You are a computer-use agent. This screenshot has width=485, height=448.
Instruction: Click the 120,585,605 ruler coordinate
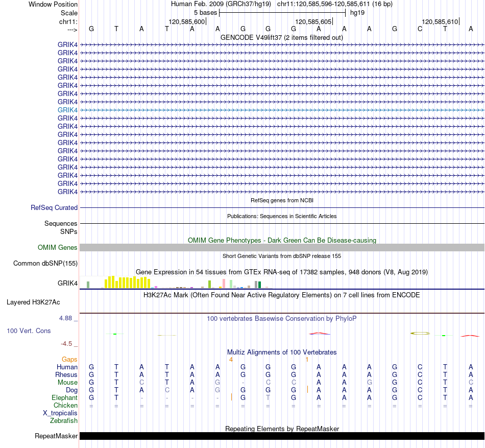click(x=313, y=21)
